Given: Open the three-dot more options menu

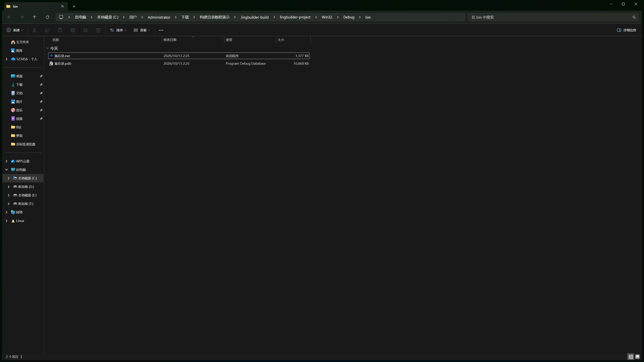Looking at the screenshot, I should tap(161, 30).
